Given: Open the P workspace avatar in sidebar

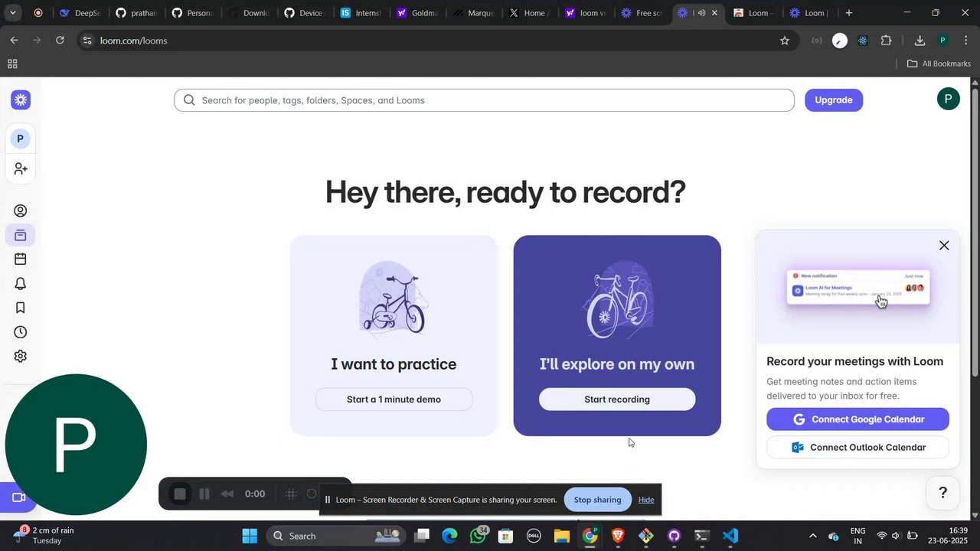Looking at the screenshot, I should pos(20,139).
